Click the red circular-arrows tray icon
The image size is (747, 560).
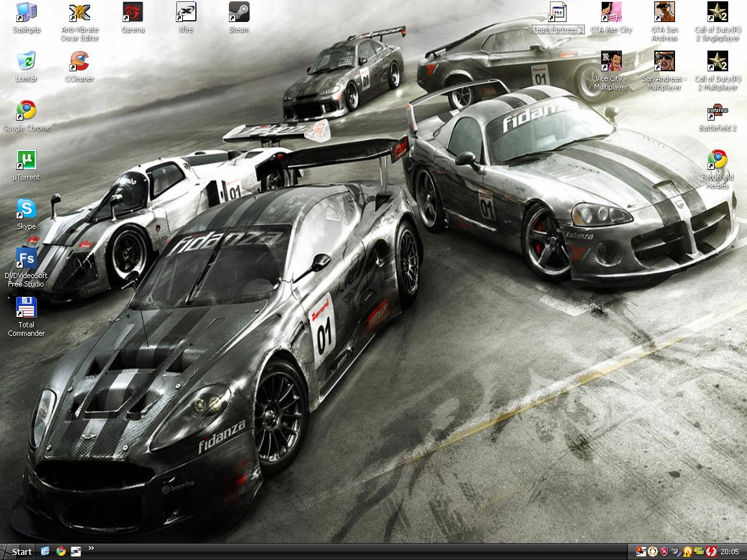point(711,552)
